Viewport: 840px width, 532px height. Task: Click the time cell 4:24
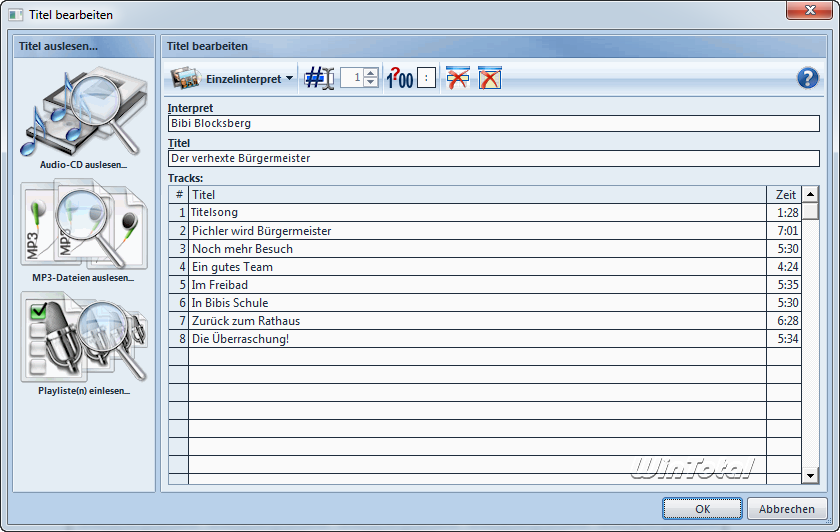click(x=784, y=267)
